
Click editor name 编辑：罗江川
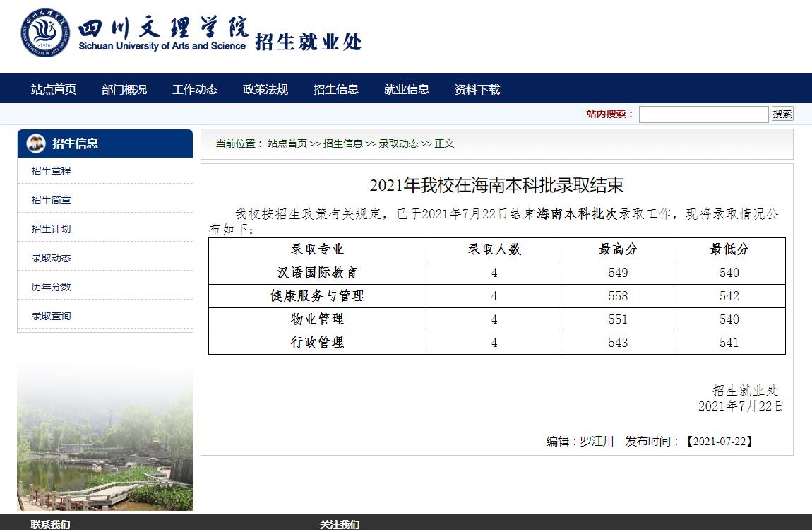(580, 442)
